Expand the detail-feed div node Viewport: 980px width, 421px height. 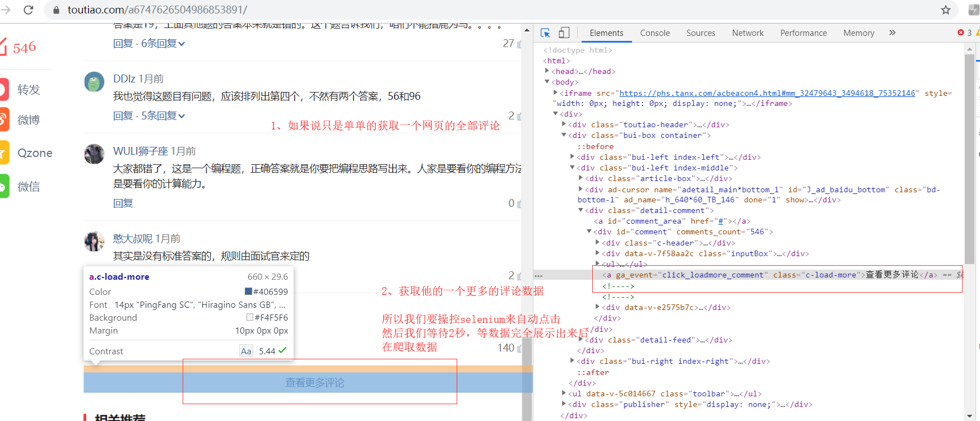click(x=580, y=340)
